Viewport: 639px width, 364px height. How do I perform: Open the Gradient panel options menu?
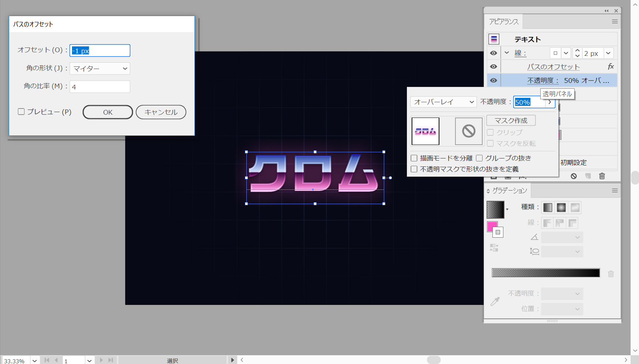pyautogui.click(x=615, y=191)
